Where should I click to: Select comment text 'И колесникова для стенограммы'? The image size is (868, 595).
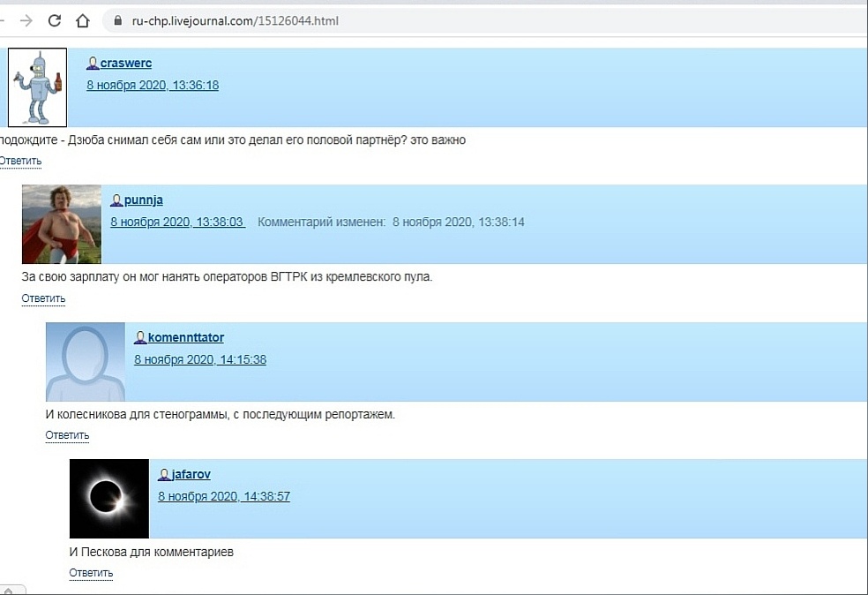pos(221,414)
